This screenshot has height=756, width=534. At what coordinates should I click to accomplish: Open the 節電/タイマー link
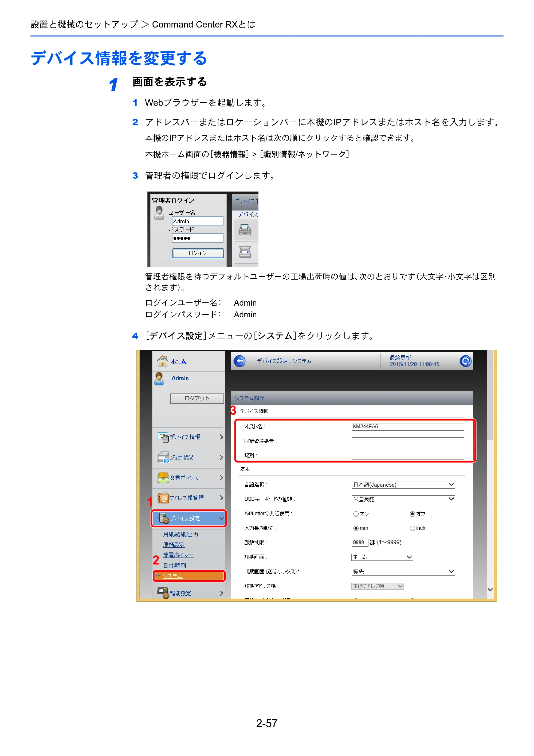coord(179,555)
